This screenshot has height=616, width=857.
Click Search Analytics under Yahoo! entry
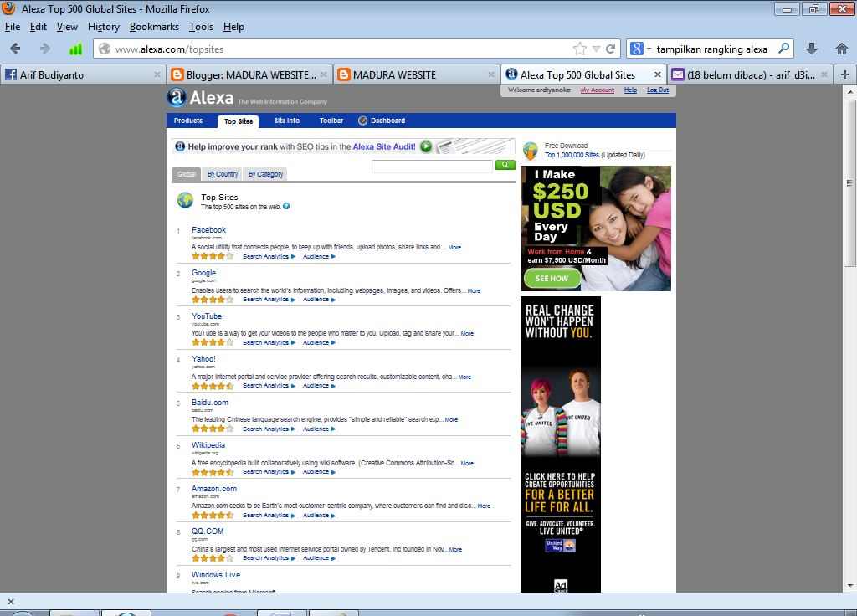pos(269,386)
